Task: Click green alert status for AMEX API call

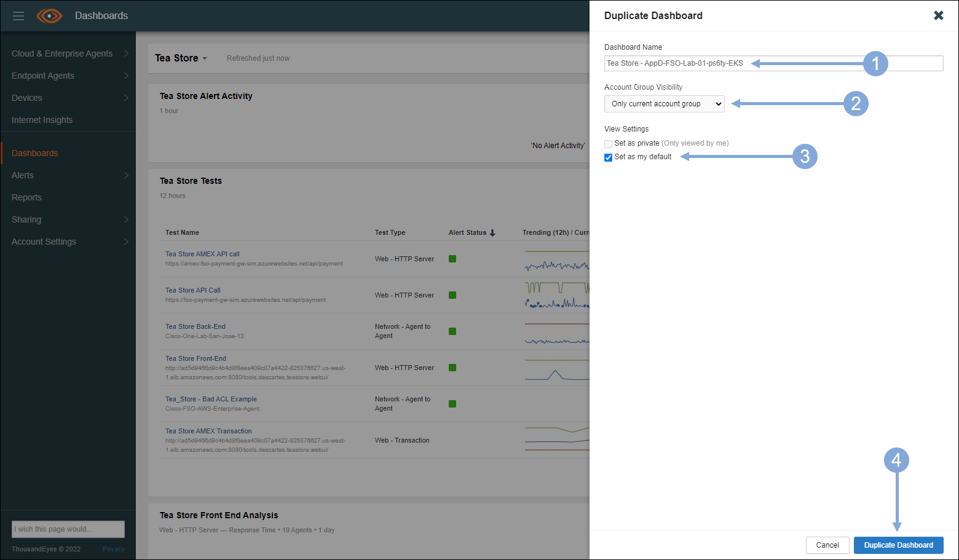Action: tap(452, 259)
